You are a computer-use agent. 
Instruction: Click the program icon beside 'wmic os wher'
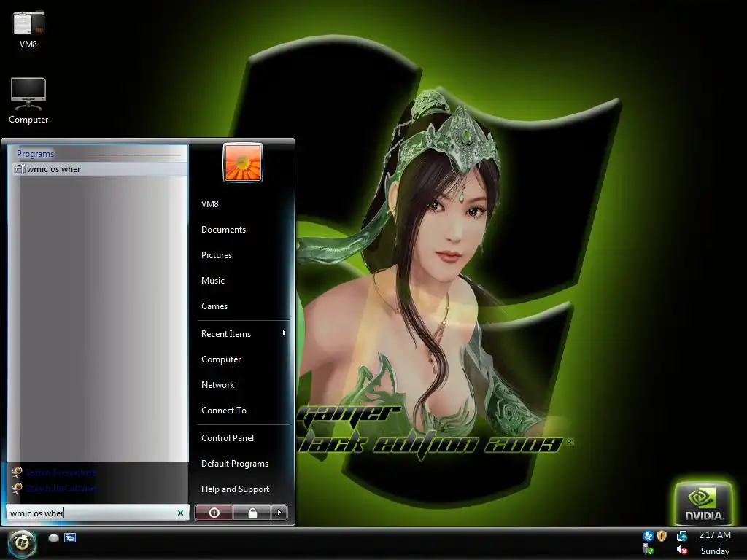tap(20, 169)
